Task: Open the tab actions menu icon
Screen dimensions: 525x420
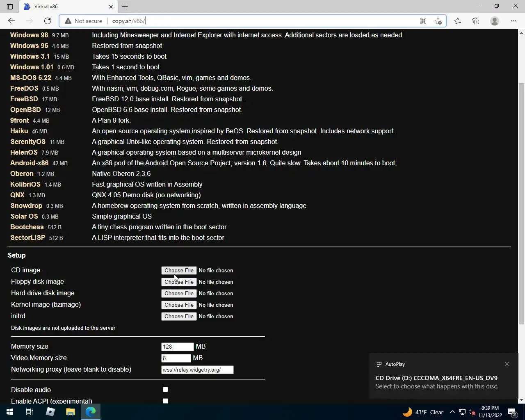Action: click(10, 7)
